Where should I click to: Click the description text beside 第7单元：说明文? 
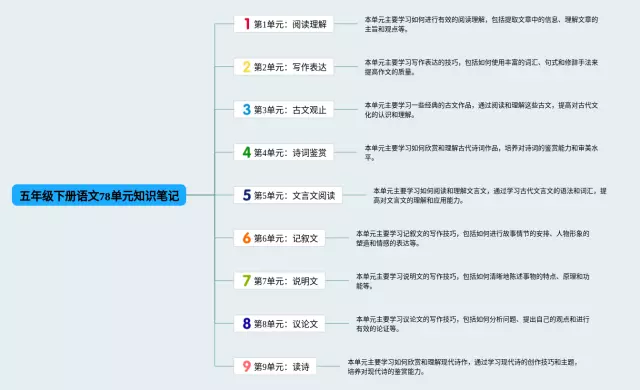click(473, 281)
